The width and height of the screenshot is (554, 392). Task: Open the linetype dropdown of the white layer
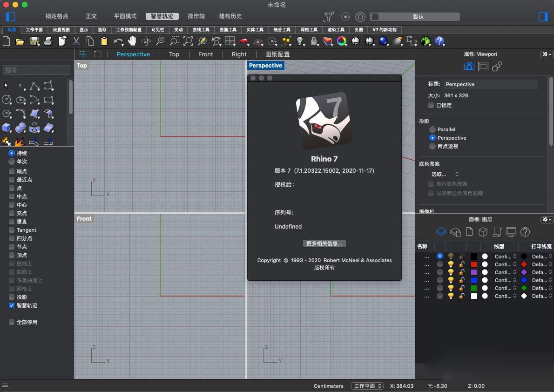(506, 296)
